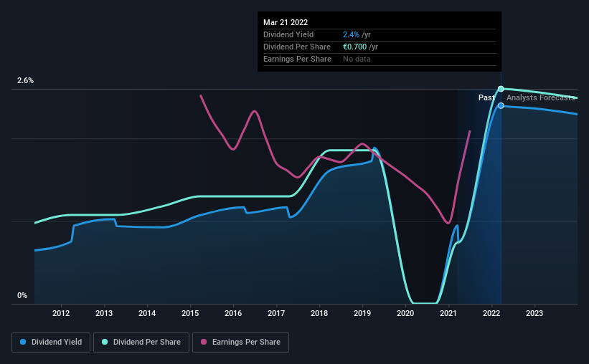Click the No data earnings value
Viewport: 589px width, 364px height.
(357, 59)
